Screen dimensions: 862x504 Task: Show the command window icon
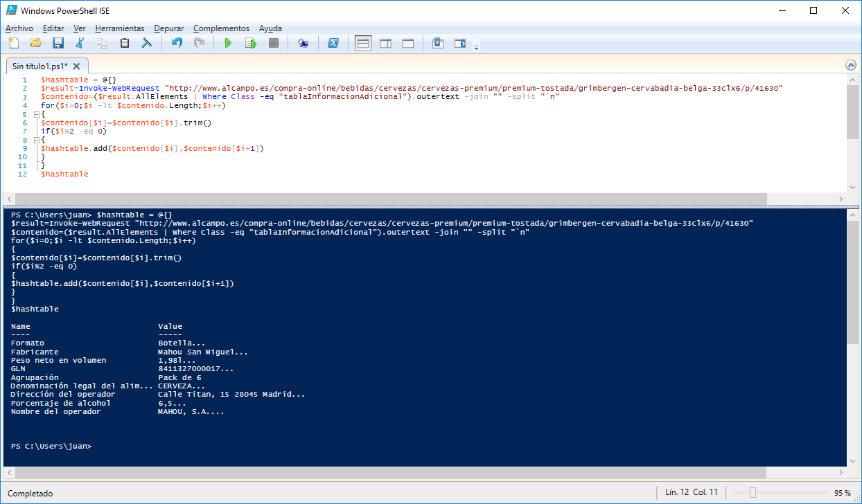click(437, 44)
